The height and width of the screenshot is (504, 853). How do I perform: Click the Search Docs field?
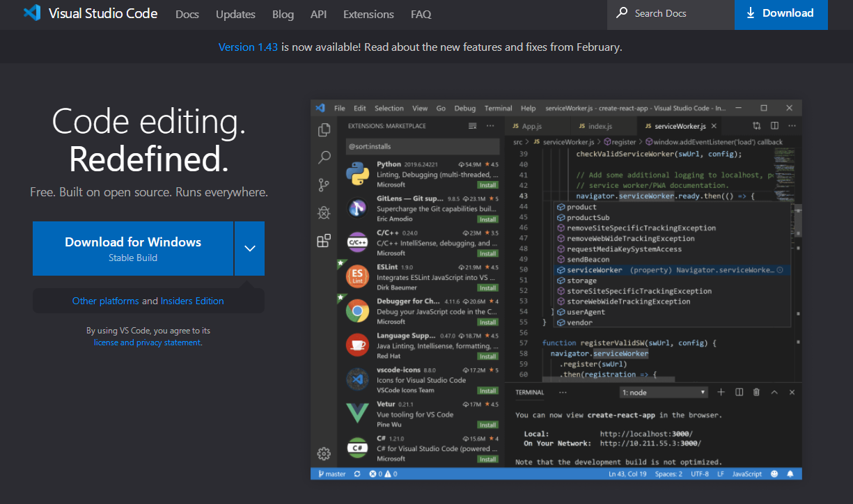(671, 14)
